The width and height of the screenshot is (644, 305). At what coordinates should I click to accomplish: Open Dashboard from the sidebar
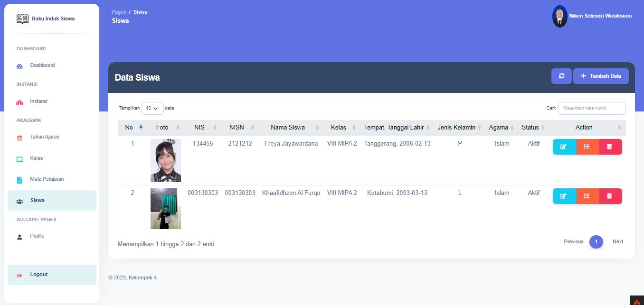[42, 65]
